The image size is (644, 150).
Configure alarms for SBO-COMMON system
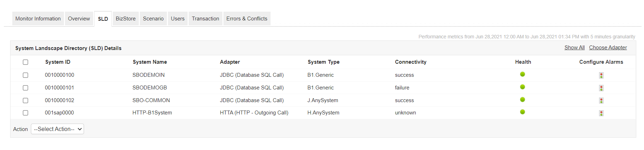pyautogui.click(x=601, y=101)
